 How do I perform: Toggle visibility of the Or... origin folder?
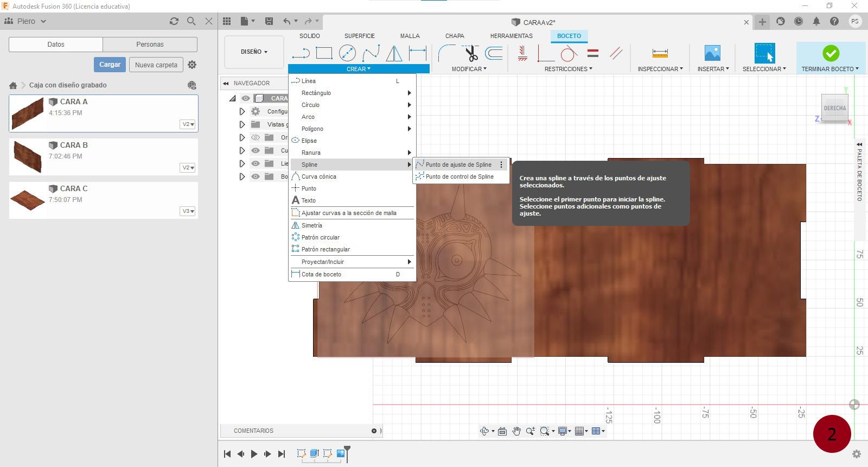(x=256, y=137)
